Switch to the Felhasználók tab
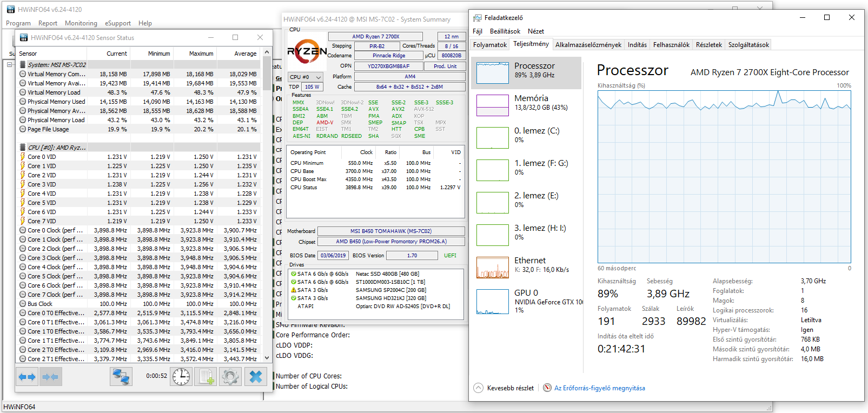868x413 pixels. point(671,45)
